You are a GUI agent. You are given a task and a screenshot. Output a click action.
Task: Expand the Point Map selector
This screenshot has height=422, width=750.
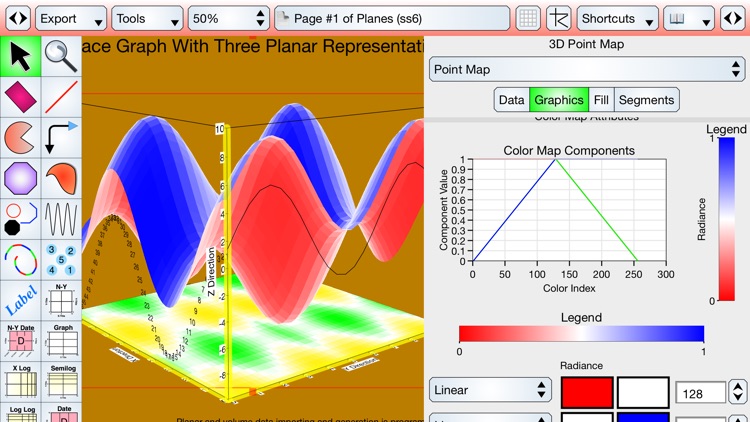click(x=587, y=69)
